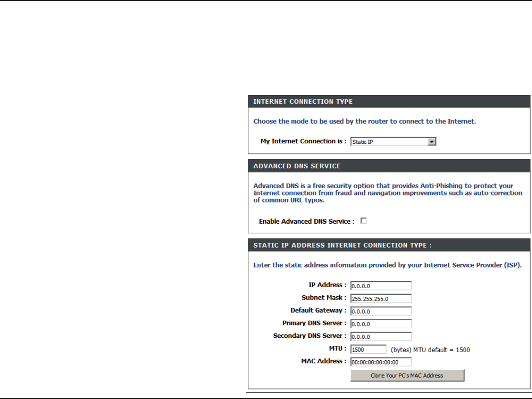Click the 'Subnet Mask :' label
Viewport: 532px width, 399px height.
[x=324, y=298]
